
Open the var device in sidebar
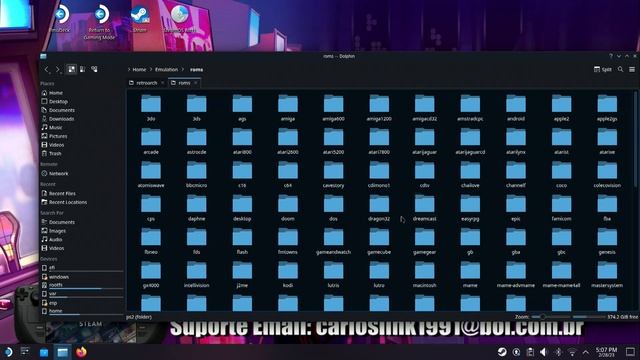pos(82,294)
